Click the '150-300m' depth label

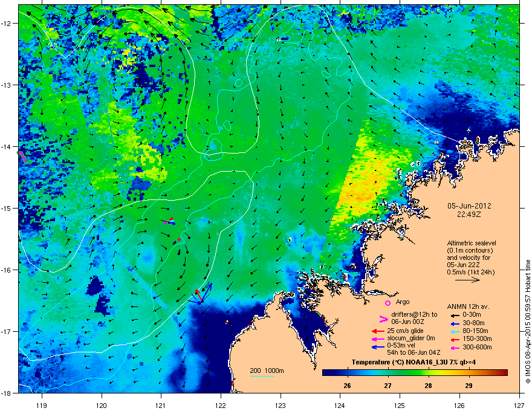tap(477, 338)
